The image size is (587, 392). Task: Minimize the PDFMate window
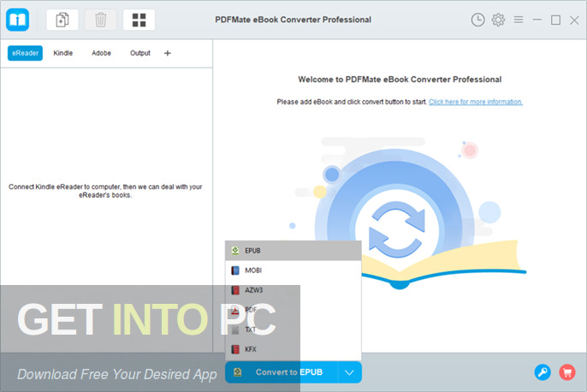[537, 20]
